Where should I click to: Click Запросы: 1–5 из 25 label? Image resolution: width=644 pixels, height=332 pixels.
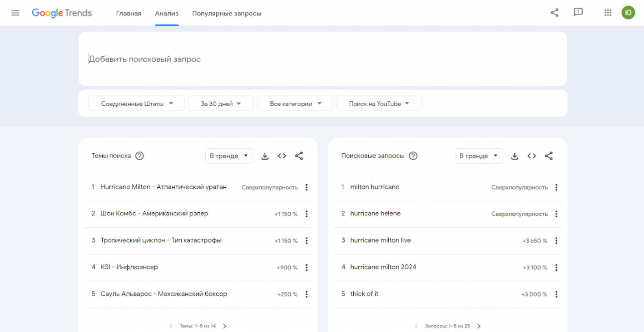(x=447, y=326)
